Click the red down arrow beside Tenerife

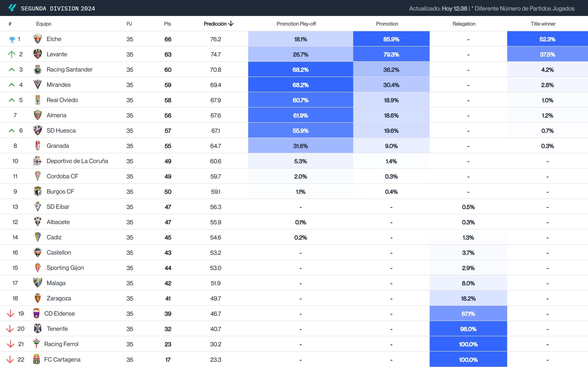coord(11,329)
